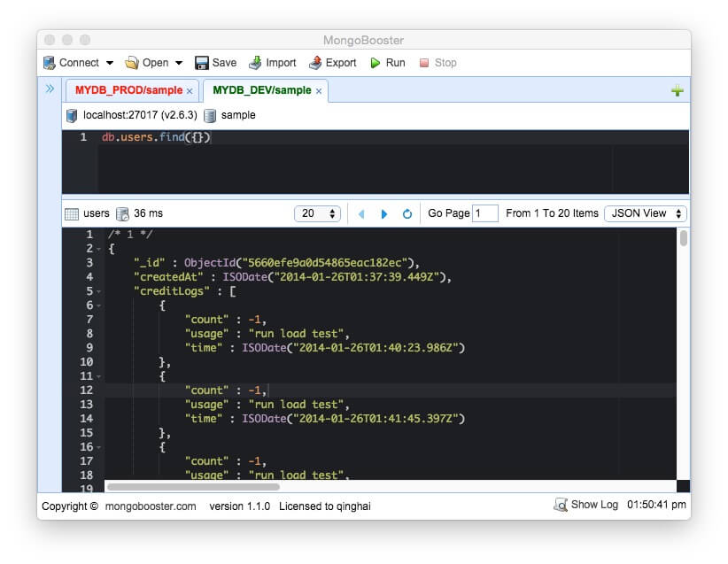
Task: Click the Save label in the toolbar
Action: 224,63
